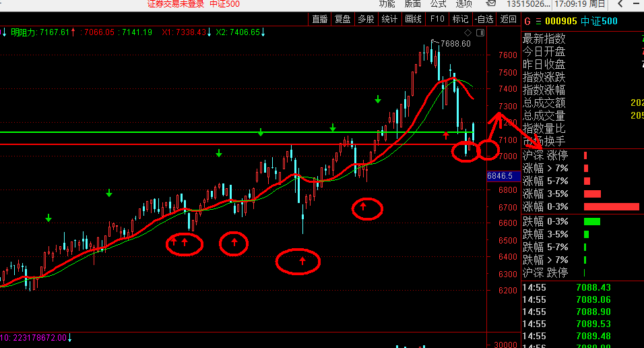The height and width of the screenshot is (348, 644).
Task: Expand the X2 value down arrow
Action: click(x=263, y=32)
